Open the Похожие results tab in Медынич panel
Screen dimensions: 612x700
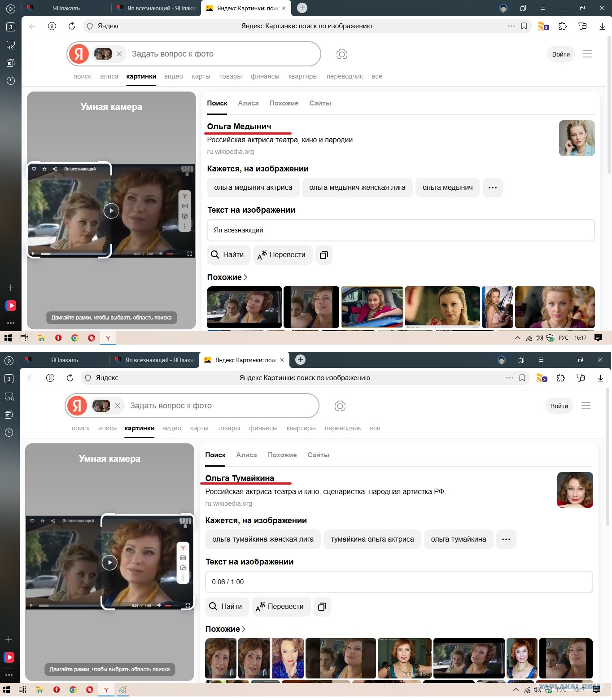coord(284,103)
